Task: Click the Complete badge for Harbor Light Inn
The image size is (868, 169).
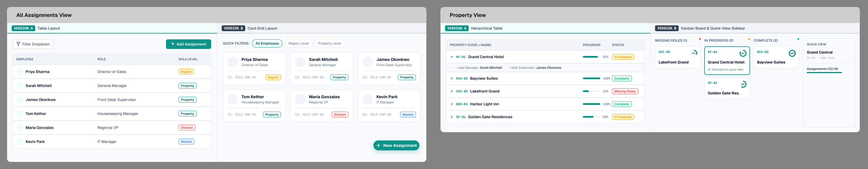Action: pos(622,104)
